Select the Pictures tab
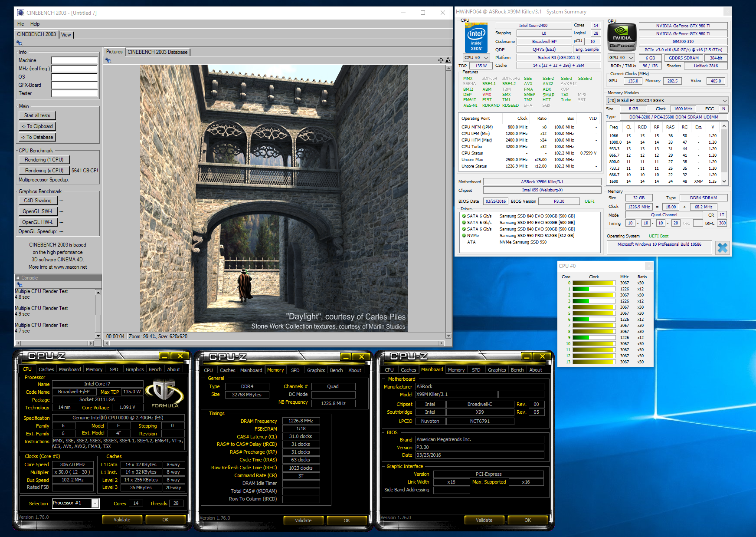 [x=115, y=52]
